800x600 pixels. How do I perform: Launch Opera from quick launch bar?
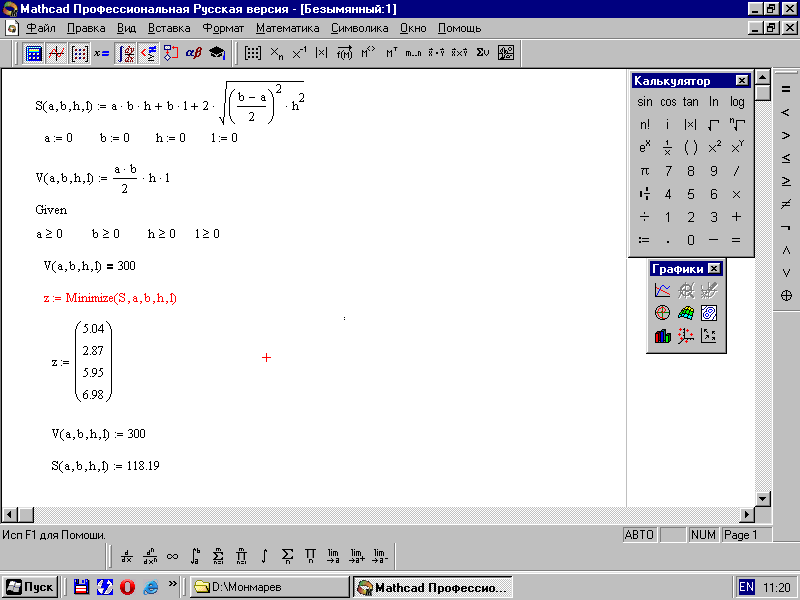128,587
